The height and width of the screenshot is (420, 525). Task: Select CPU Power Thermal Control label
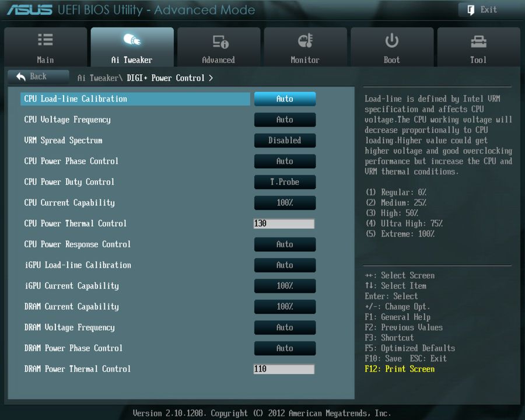(75, 223)
